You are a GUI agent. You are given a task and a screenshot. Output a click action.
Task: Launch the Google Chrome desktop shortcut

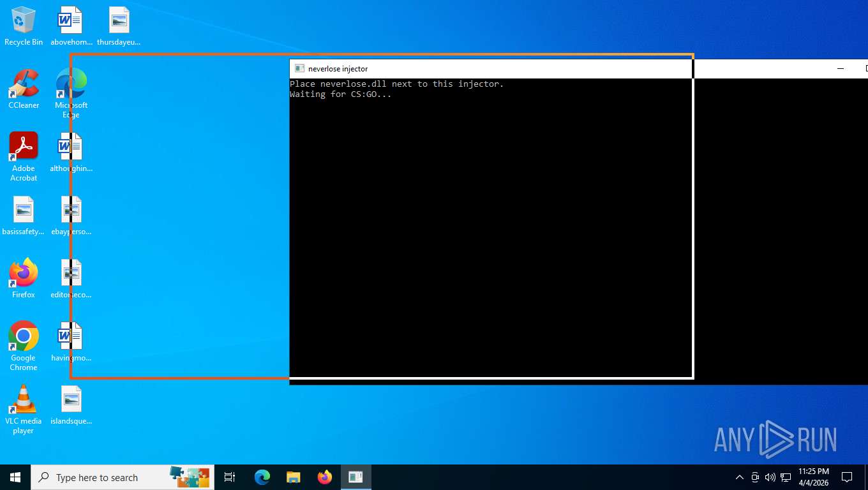click(x=24, y=346)
